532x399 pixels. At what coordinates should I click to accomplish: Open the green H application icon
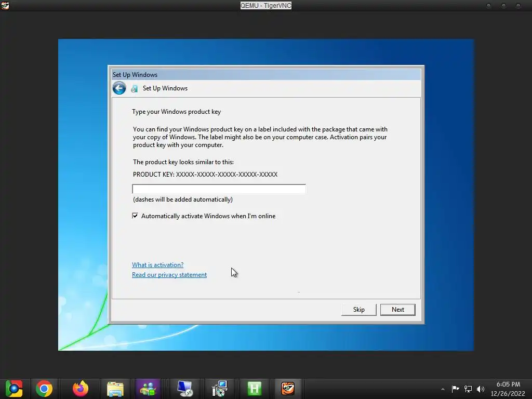pos(255,389)
